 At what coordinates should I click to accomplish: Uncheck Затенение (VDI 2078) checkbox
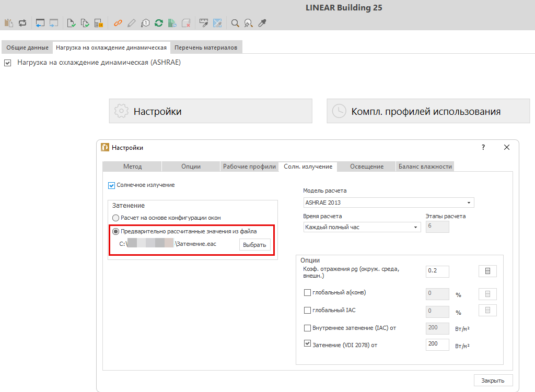tap(308, 345)
